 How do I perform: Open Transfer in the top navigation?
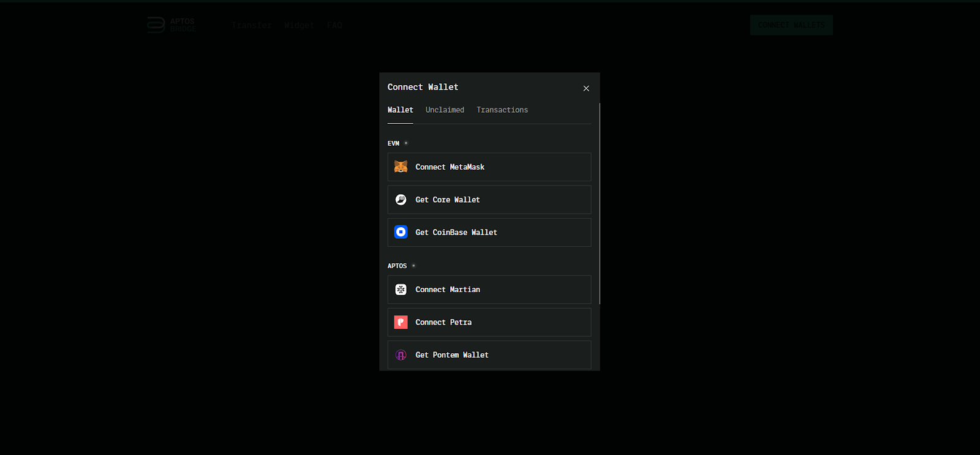[252, 25]
